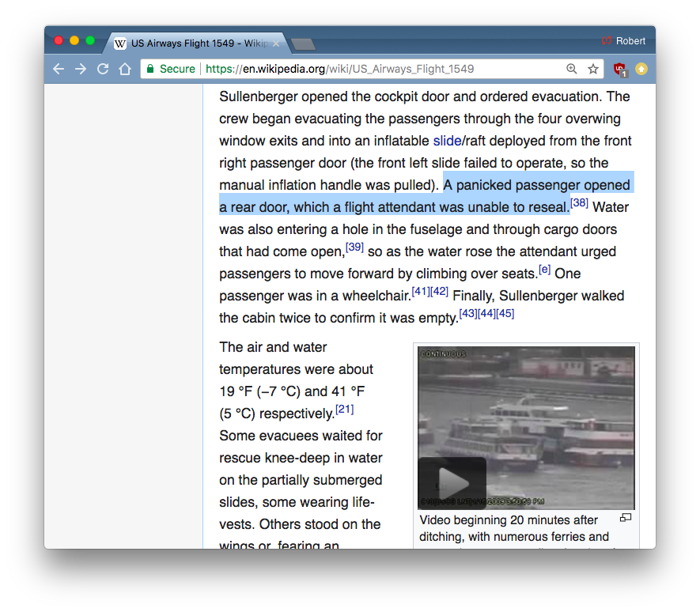700x612 pixels.
Task: Click the ferry video thumbnail image
Action: [x=526, y=428]
